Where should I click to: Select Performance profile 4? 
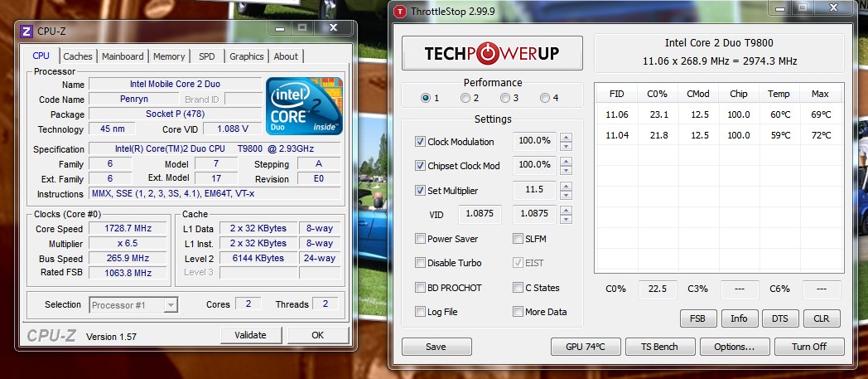coord(545,98)
